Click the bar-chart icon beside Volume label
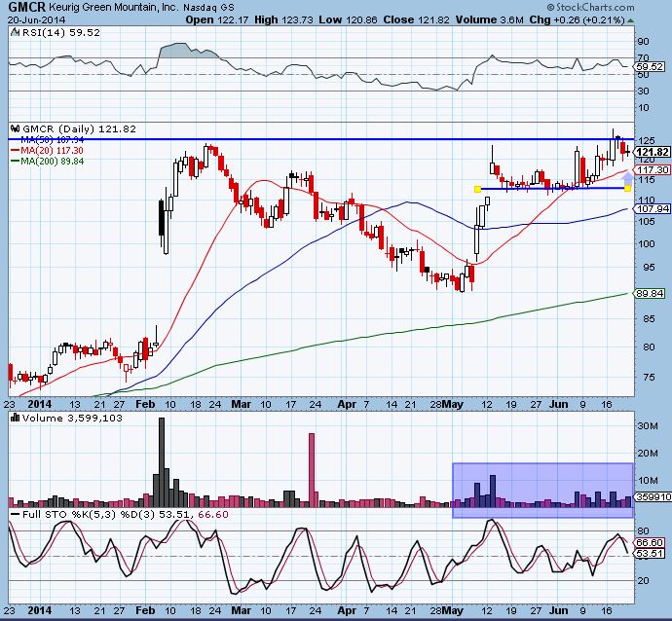This screenshot has width=672, height=621. click(x=16, y=418)
